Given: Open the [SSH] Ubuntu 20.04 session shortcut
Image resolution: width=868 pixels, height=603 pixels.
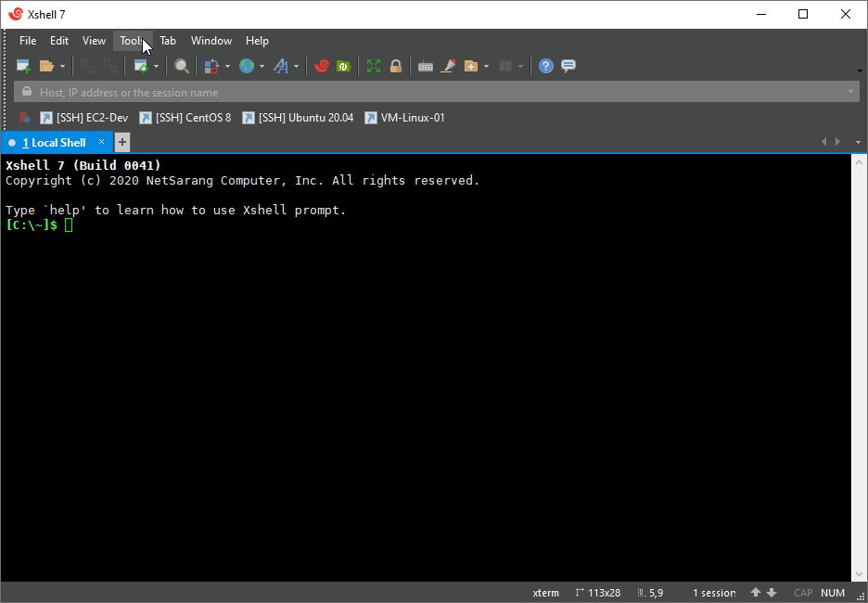Looking at the screenshot, I should coord(298,118).
